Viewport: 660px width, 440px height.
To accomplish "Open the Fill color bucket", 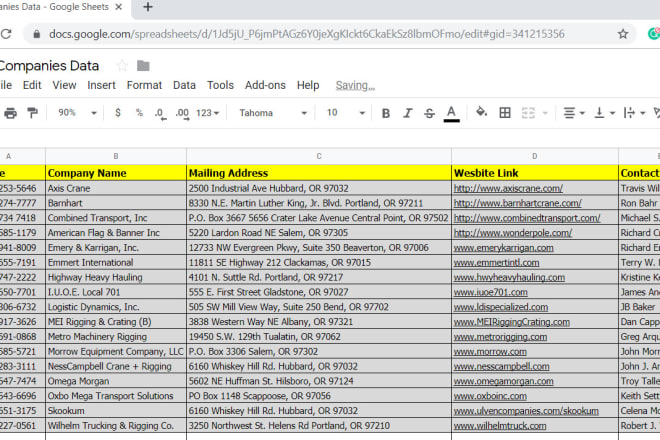I will point(481,112).
